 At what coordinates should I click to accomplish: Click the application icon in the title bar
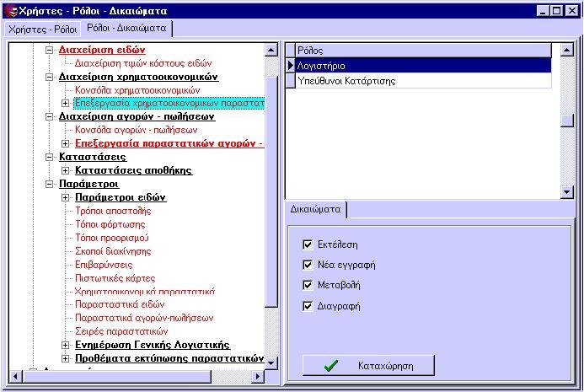[10, 10]
